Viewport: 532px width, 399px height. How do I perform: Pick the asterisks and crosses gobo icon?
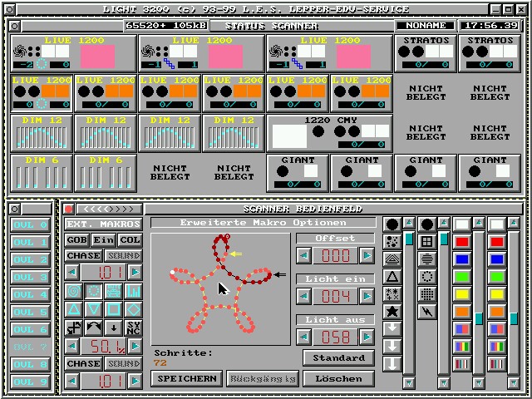click(392, 294)
